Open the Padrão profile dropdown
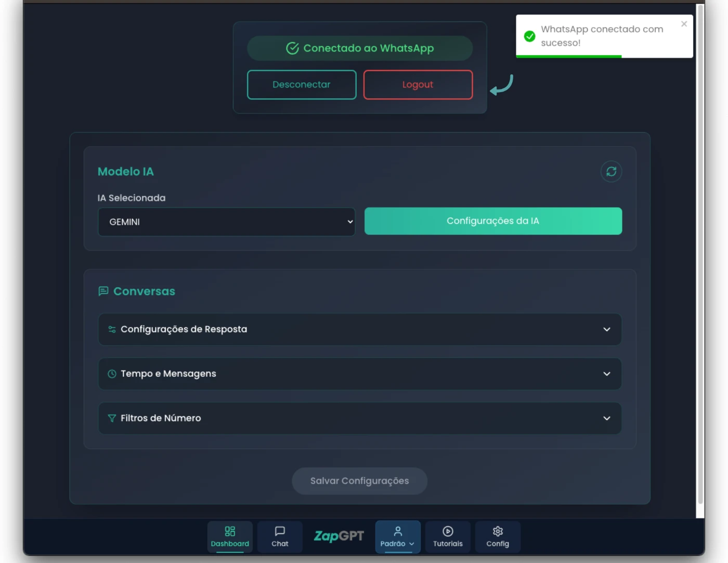Screen dimensions: 728x563 coord(398,537)
